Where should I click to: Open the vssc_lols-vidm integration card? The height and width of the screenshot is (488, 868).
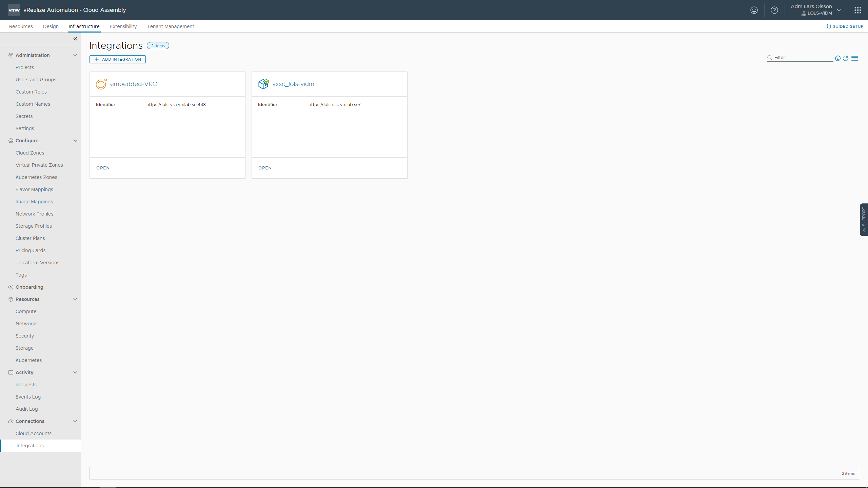click(x=265, y=168)
